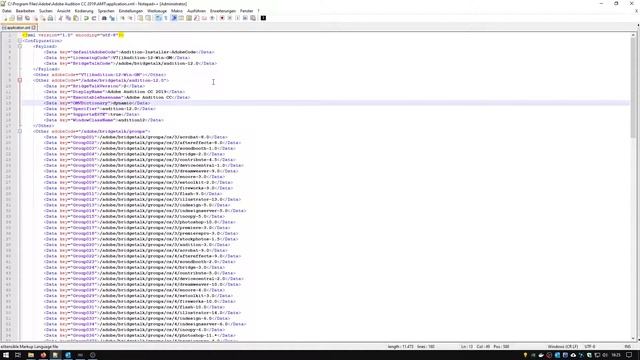Click the Windows (CR LF) status bar field
640x360 pixels.
(x=563, y=347)
